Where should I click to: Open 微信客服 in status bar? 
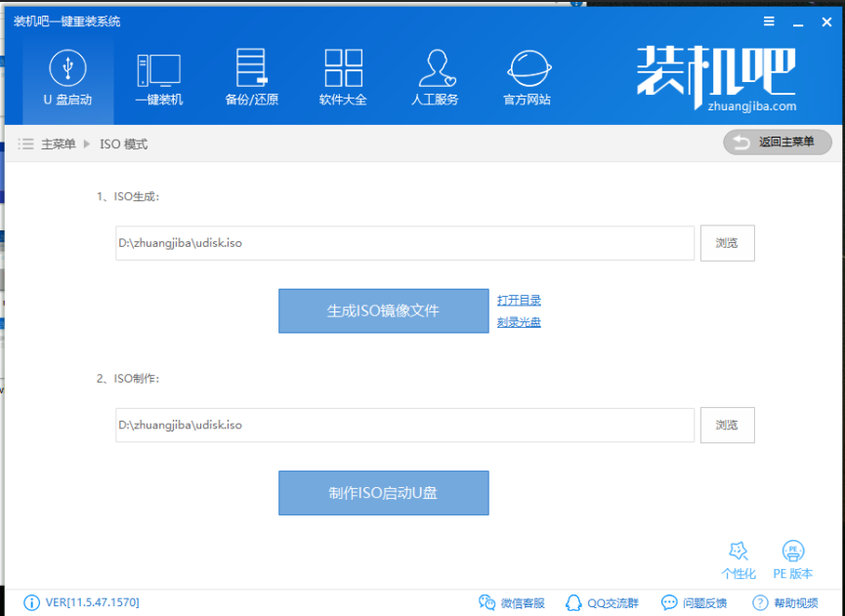(x=512, y=602)
